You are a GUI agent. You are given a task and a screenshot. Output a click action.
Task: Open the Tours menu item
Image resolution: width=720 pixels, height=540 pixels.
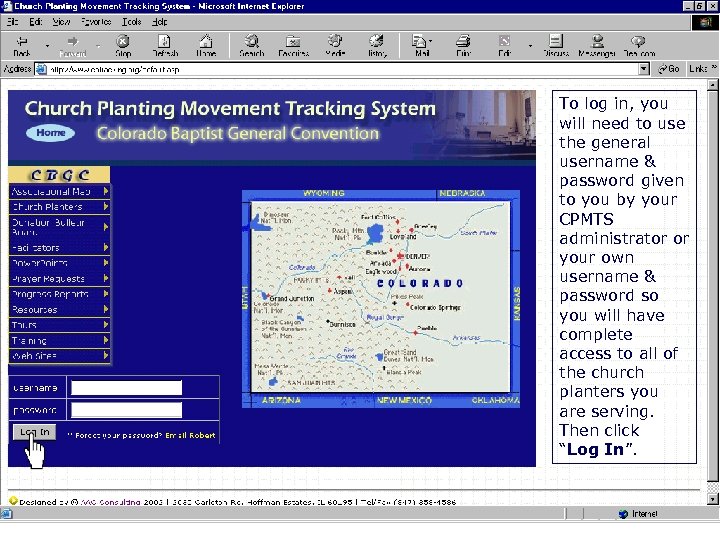tap(60, 325)
